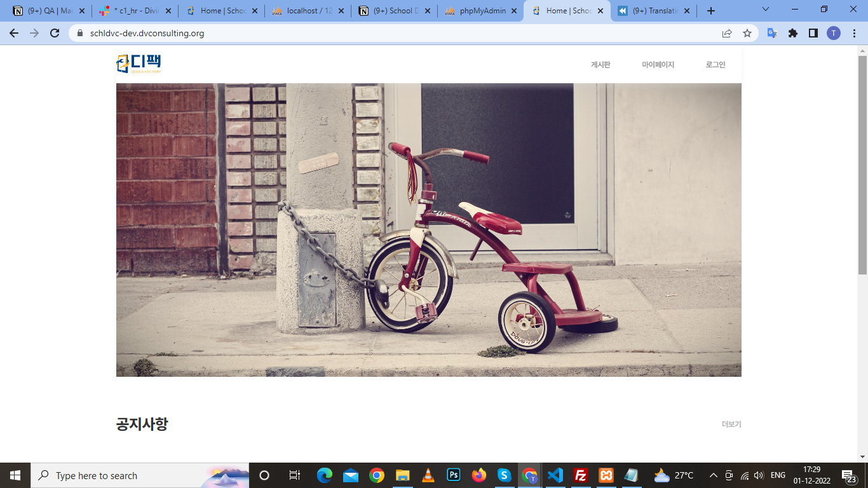Open the Chrome profile avatar

pyautogui.click(x=833, y=33)
